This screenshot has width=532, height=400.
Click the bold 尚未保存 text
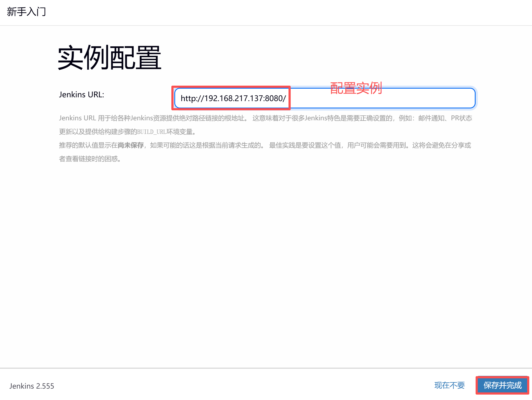(x=131, y=145)
